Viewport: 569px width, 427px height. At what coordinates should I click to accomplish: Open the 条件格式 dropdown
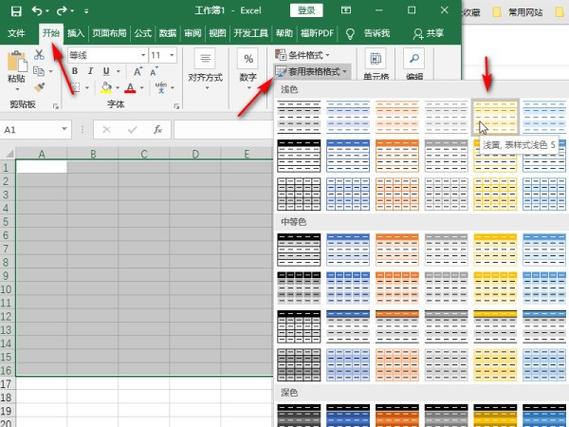[302, 55]
